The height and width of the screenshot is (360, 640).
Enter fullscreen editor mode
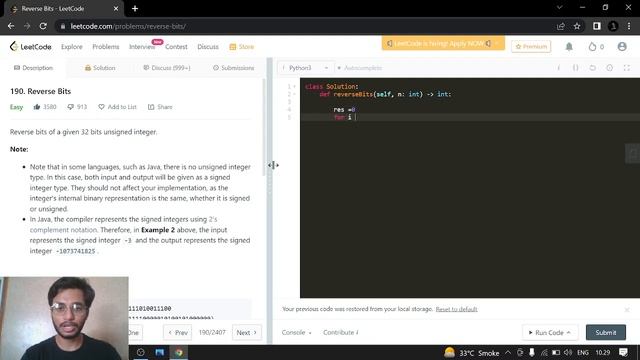(x=627, y=68)
